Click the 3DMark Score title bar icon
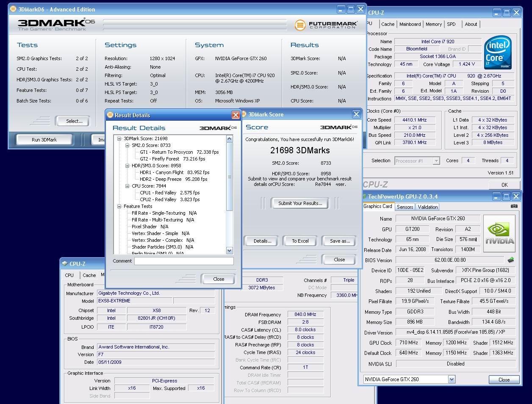 pos(244,114)
